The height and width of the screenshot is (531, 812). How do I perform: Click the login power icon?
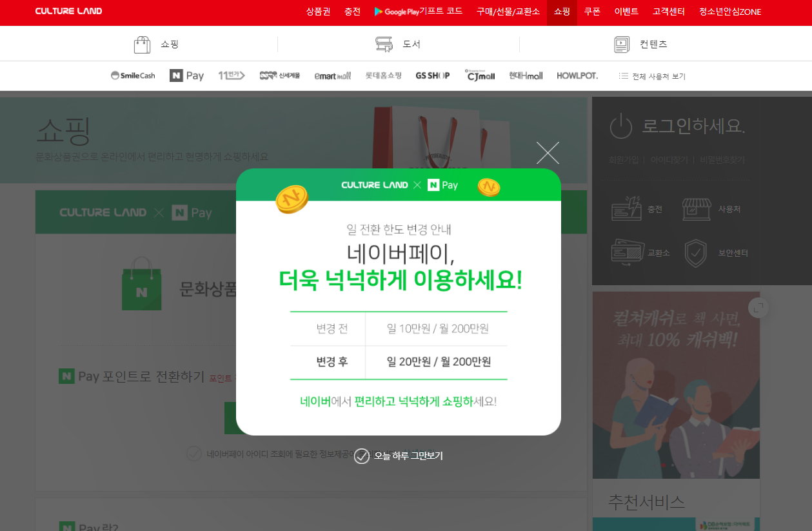[621, 126]
